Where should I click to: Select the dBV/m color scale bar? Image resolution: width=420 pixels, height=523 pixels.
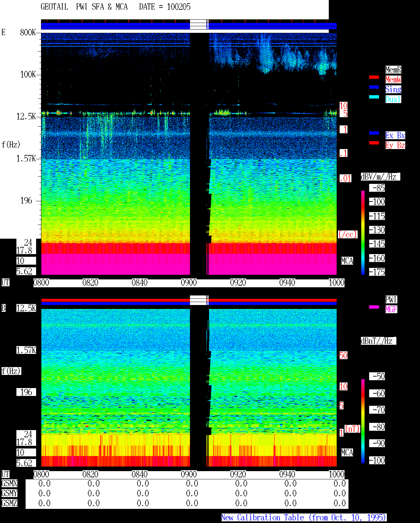pos(363,232)
